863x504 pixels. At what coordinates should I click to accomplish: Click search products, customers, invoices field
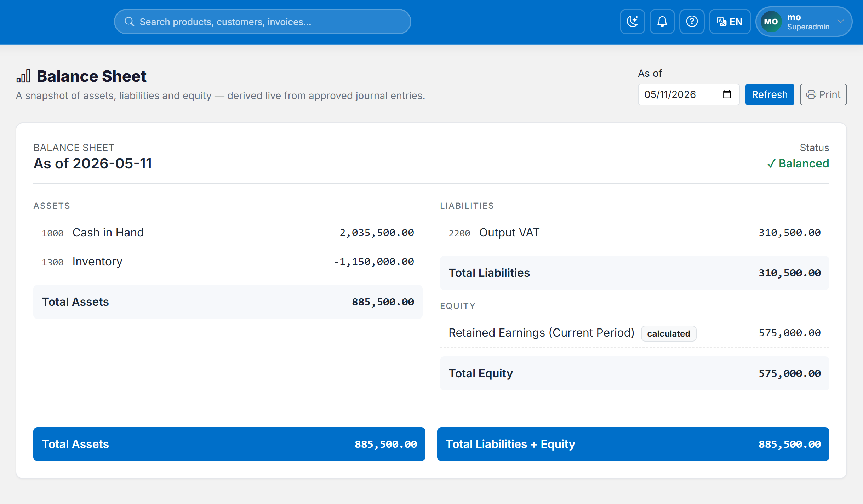click(262, 22)
